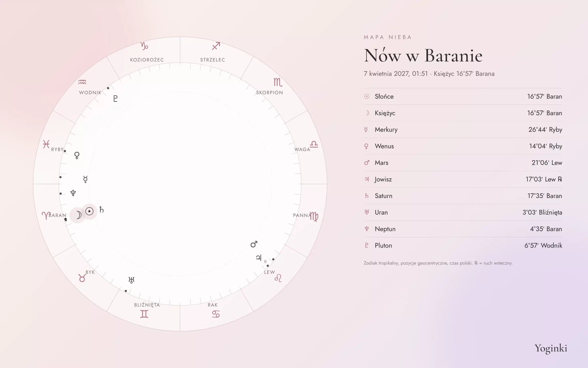Click the Zodiak tropikalny footnote
Image resolution: width=588 pixels, height=368 pixels.
click(438, 263)
